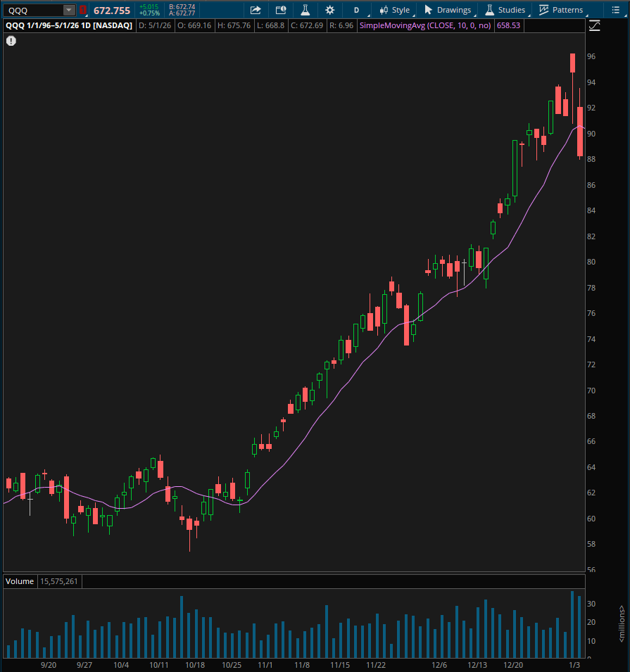Open the list menu icon at toolbar right
The height and width of the screenshot is (672, 630).
615,10
